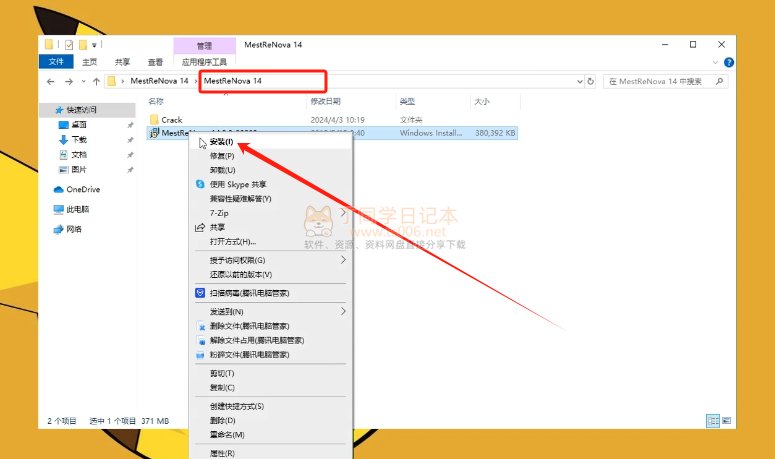Choose 扫描病毒(腾讯电脑管家) from the context menu
This screenshot has width=775, height=459.
coord(271,293)
